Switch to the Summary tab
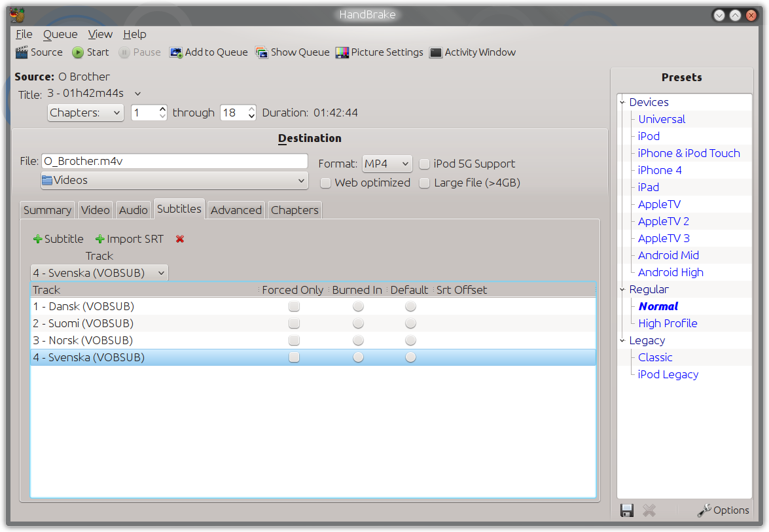The width and height of the screenshot is (769, 532). [47, 210]
